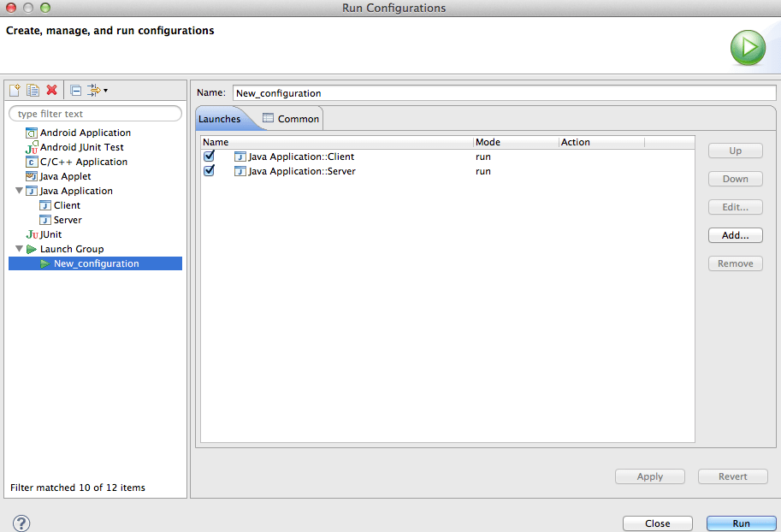Open the filter launch configurations dropdown

click(96, 90)
